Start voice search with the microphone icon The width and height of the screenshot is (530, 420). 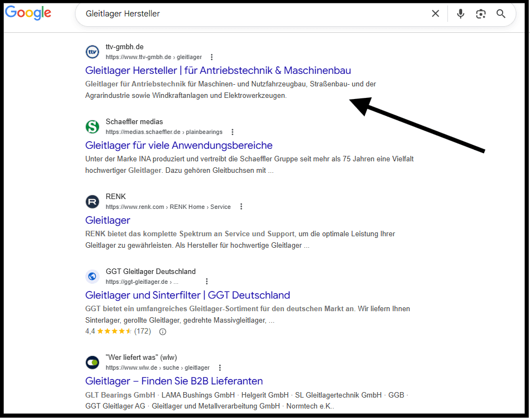tap(461, 14)
